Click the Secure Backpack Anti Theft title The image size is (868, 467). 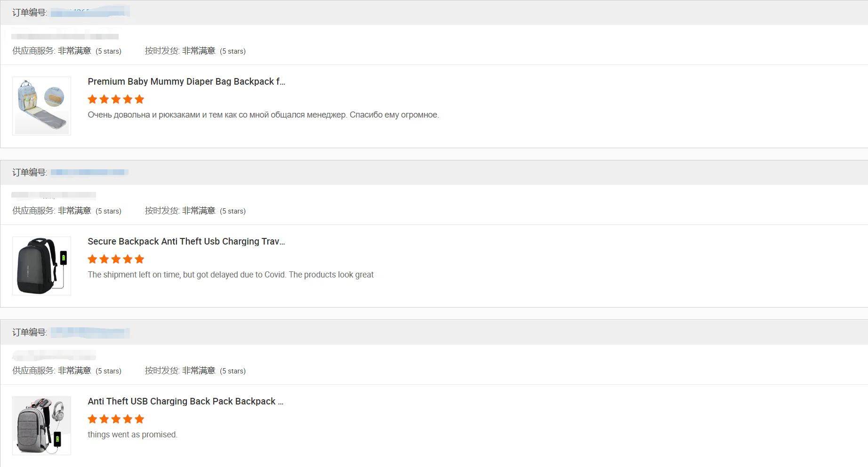click(186, 241)
